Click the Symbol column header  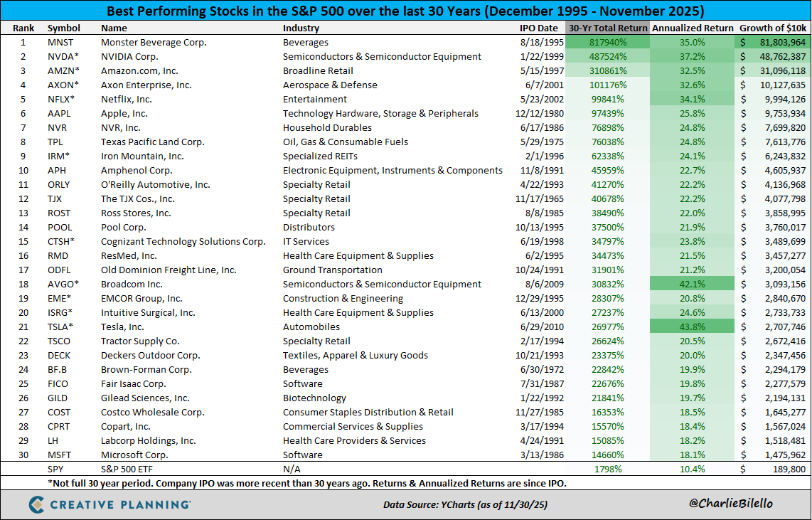64,28
